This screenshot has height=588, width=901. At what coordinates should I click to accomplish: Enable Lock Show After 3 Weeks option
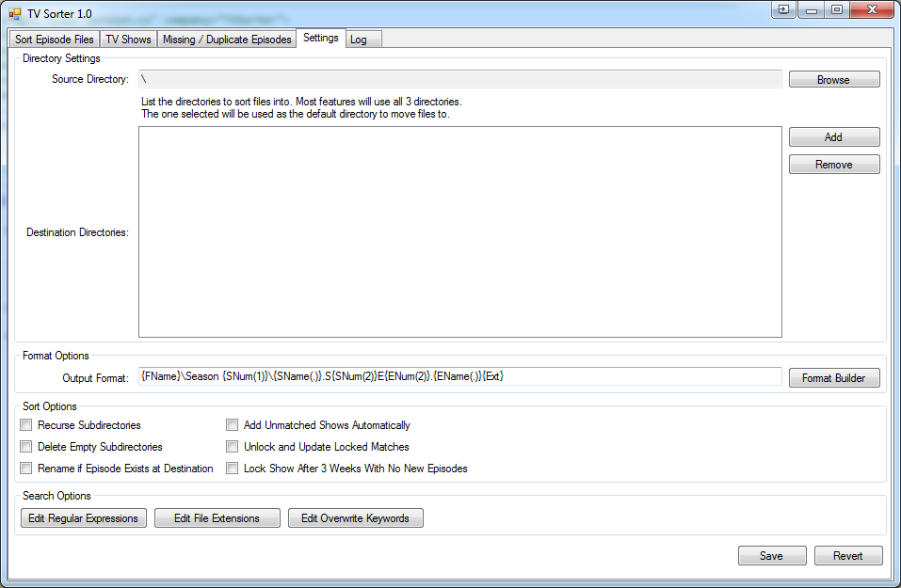click(232, 468)
